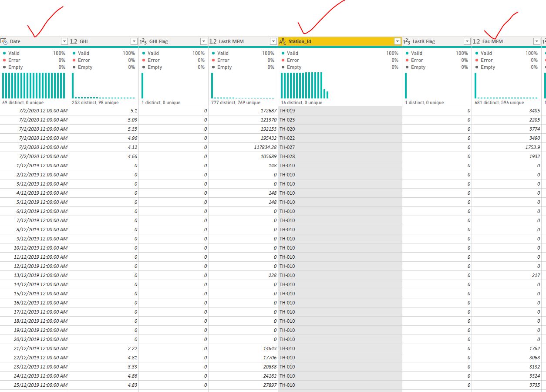Click '1 distinct, 0 unique' under GHI-Flag

click(161, 103)
